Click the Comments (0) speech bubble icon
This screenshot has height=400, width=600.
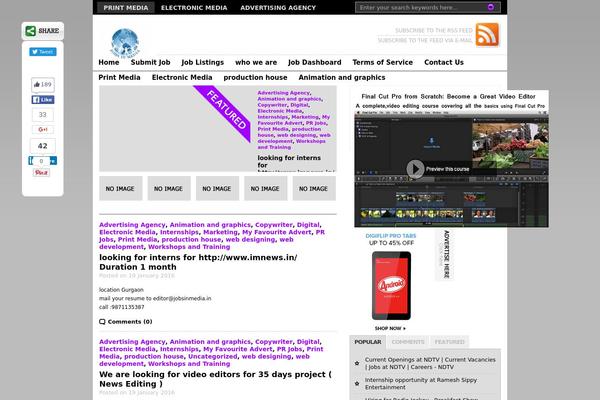pos(102,322)
